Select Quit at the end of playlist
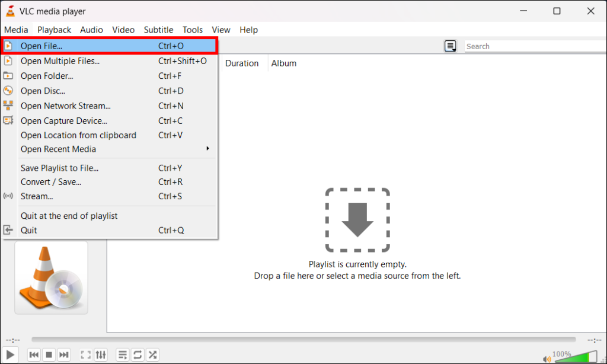This screenshot has height=364, width=607. (69, 216)
